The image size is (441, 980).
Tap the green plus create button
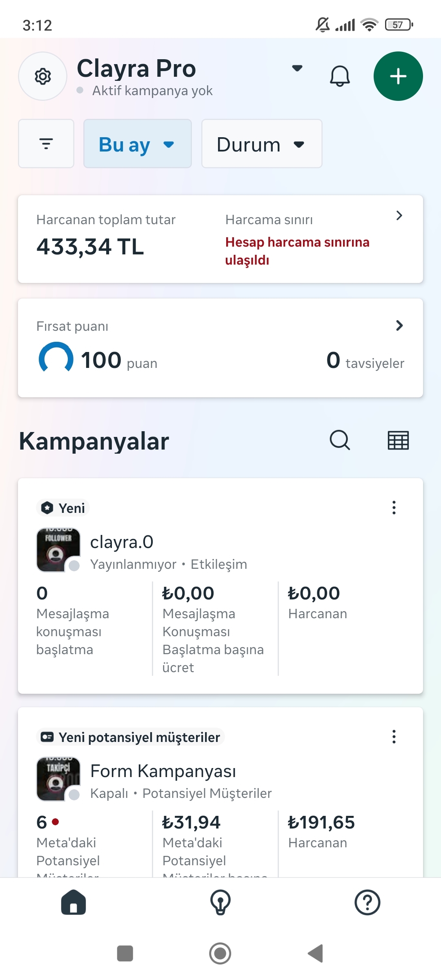click(398, 76)
